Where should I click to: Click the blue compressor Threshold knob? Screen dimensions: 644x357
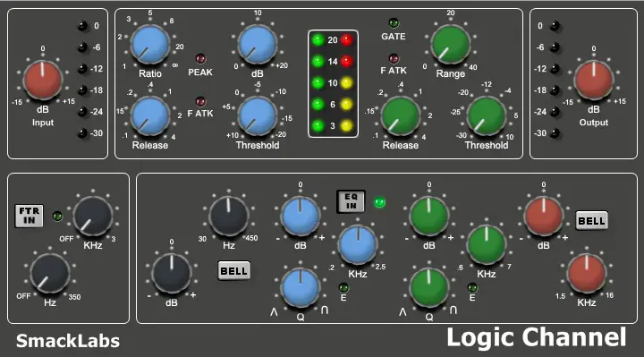click(258, 116)
